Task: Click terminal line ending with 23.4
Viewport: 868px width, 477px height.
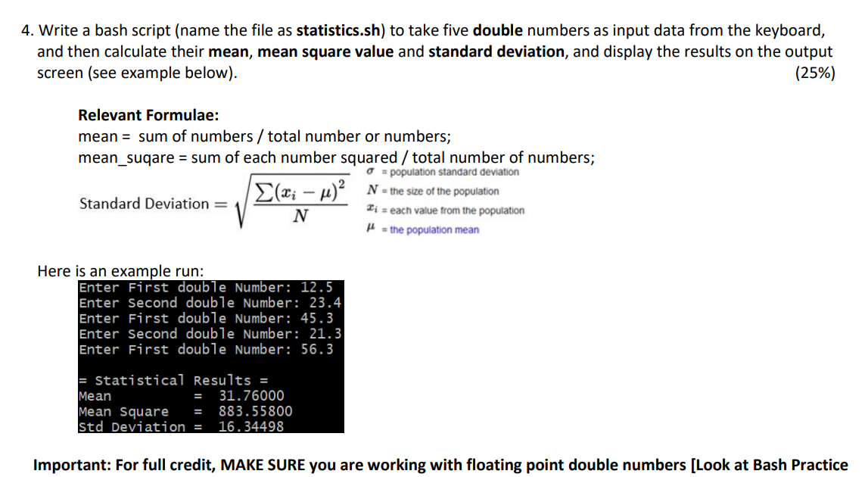Action: pyautogui.click(x=210, y=303)
